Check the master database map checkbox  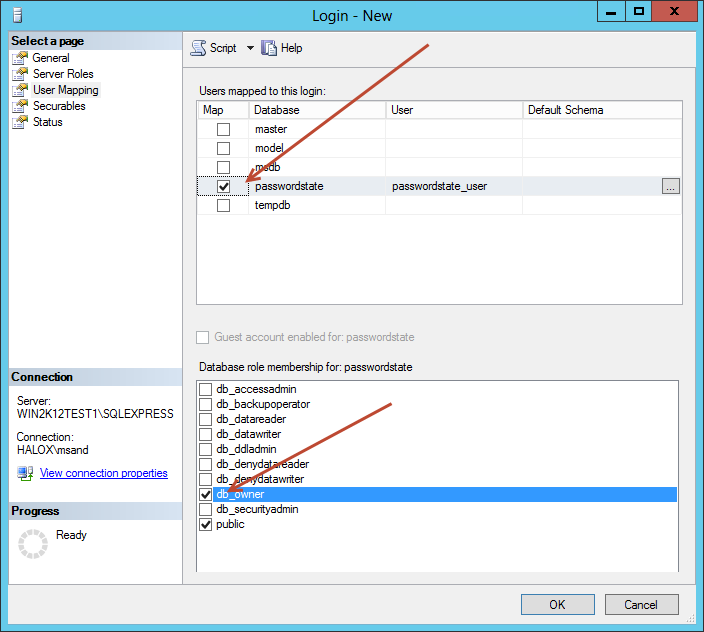click(223, 130)
